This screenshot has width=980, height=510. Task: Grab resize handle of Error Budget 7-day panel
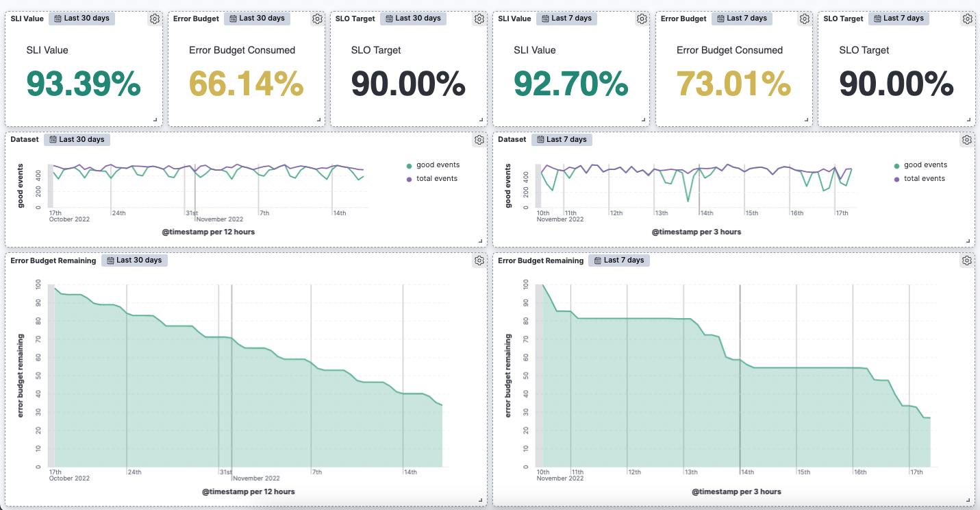(806, 120)
